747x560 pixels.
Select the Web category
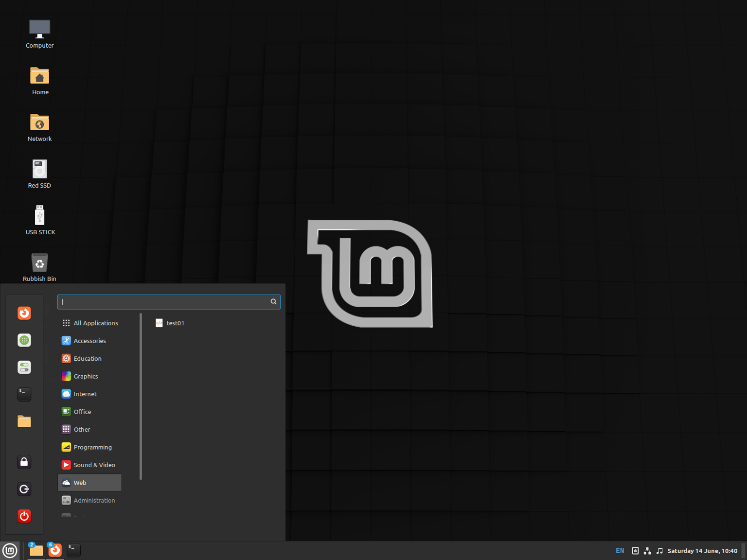point(90,483)
